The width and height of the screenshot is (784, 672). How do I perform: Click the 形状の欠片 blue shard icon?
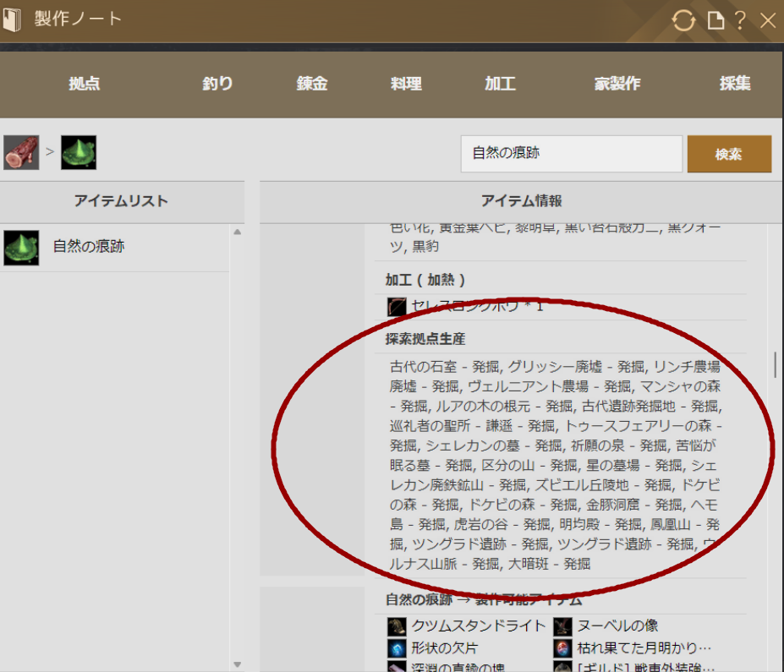coord(397,648)
